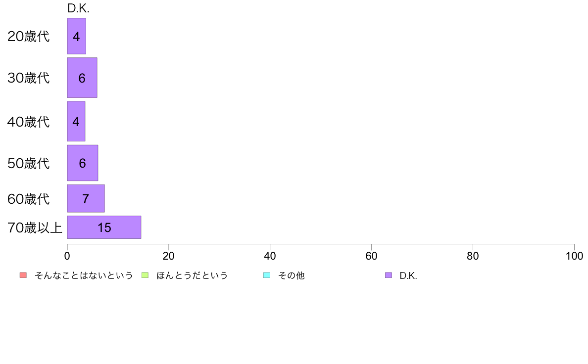Click the 70歳以上 axis category label
This screenshot has width=588, height=364.
point(35,227)
